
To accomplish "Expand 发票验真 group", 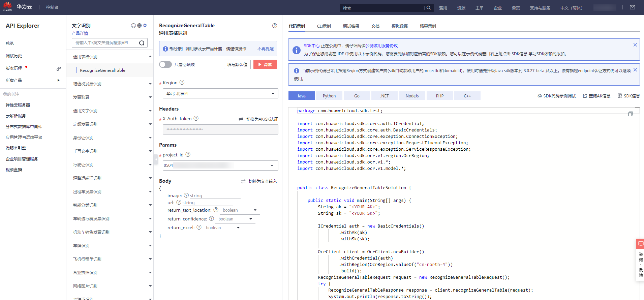I will tap(110, 97).
